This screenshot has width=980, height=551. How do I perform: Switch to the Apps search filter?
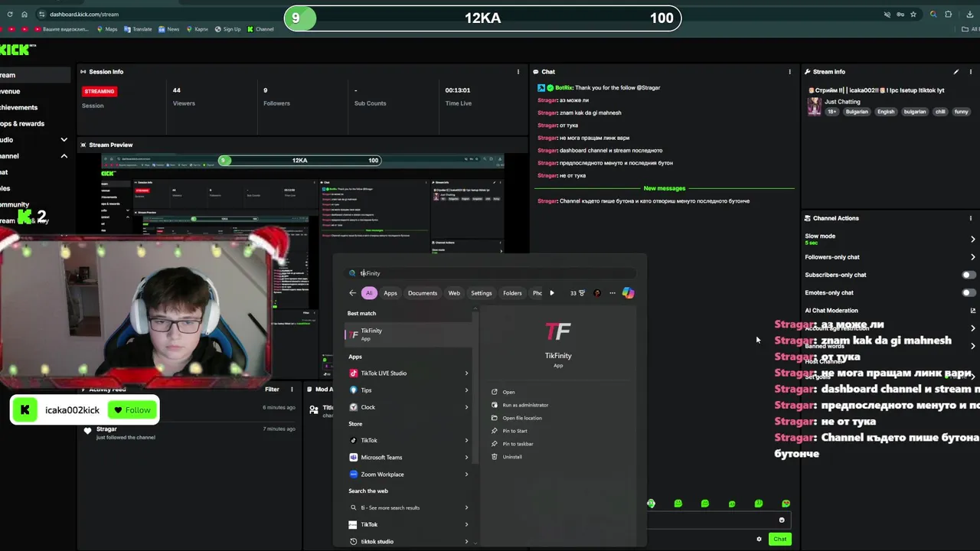click(x=390, y=293)
